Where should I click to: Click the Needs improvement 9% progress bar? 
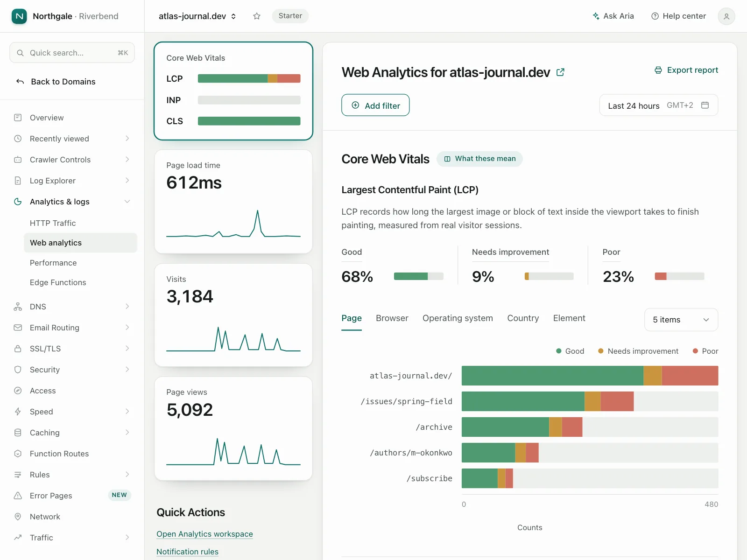tap(549, 276)
